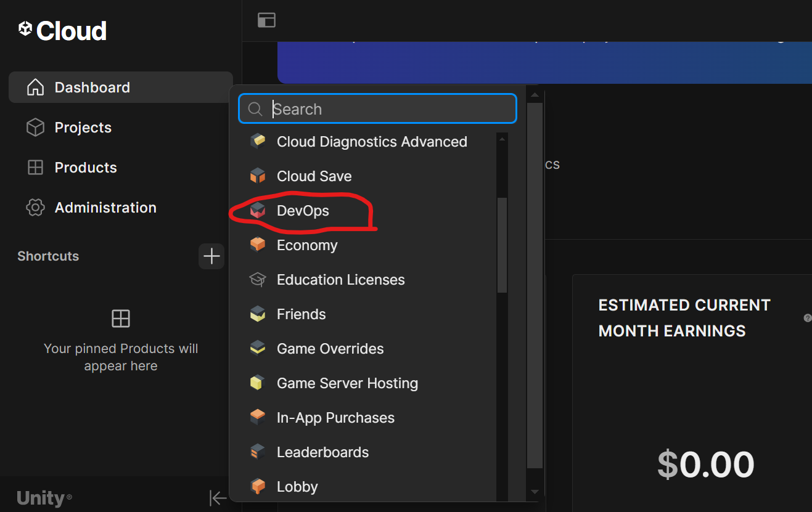Toggle the panel layout icon in top bar

pyautogui.click(x=266, y=20)
